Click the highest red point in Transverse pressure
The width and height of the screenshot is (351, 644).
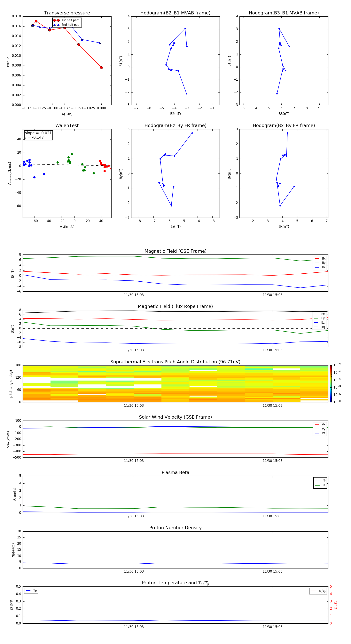(x=36, y=21)
